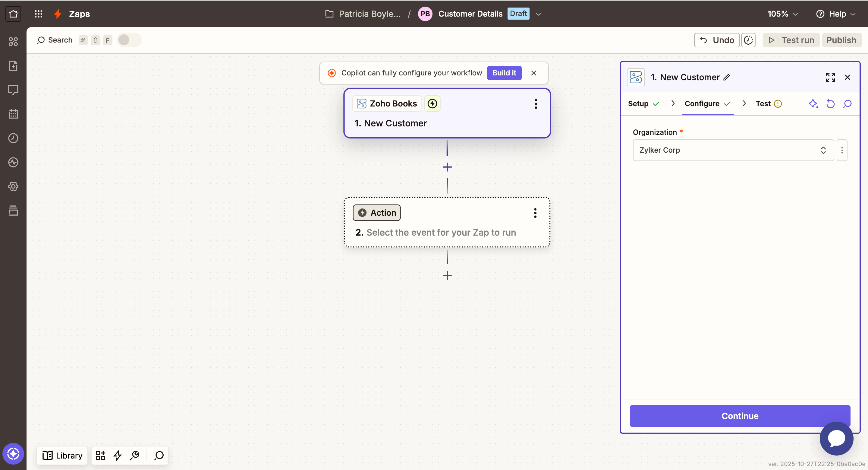Viewport: 868px width, 470px height.
Task: Click the lightning bolt icon in the bottom toolbar
Action: [x=117, y=456]
